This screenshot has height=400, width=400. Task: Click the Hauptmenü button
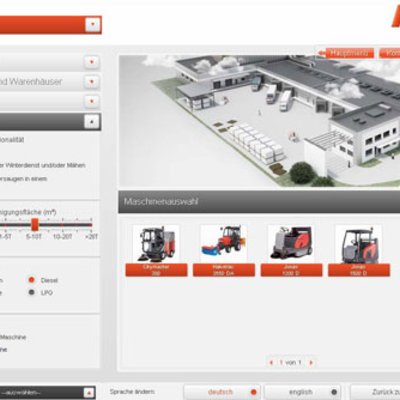coord(349,53)
